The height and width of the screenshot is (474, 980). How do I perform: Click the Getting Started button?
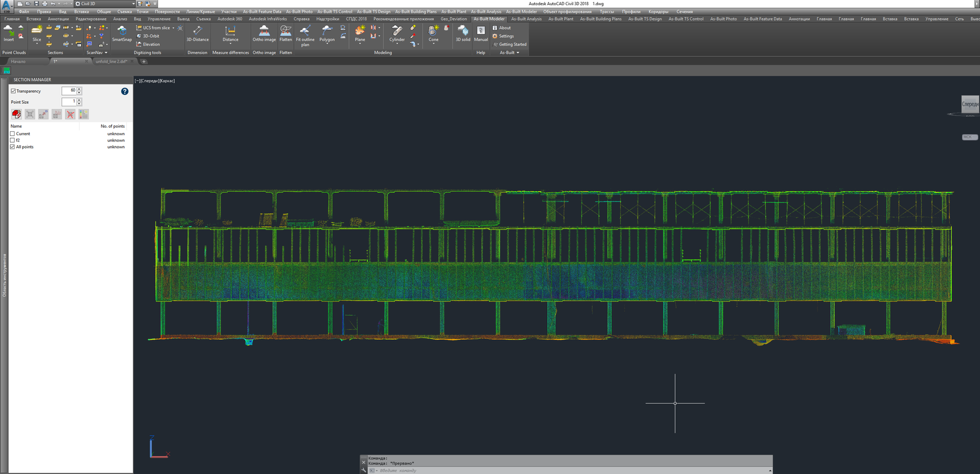[510, 44]
